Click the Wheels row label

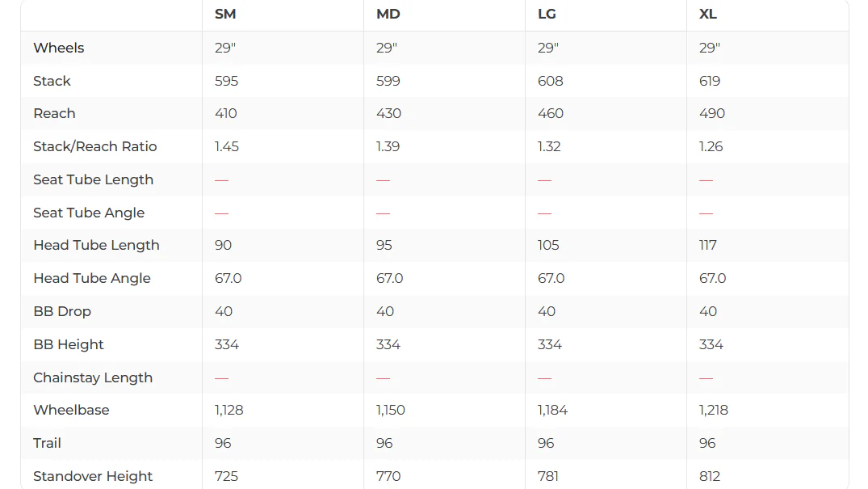pyautogui.click(x=59, y=48)
